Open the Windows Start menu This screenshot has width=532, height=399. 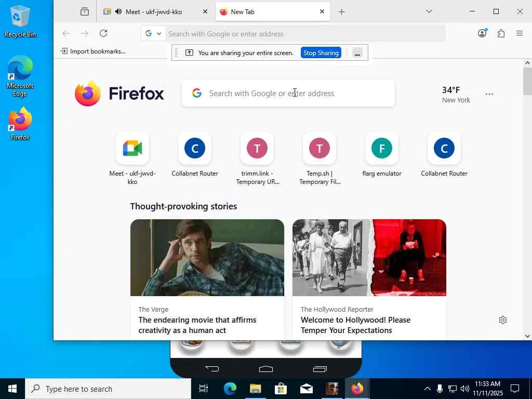click(x=12, y=389)
